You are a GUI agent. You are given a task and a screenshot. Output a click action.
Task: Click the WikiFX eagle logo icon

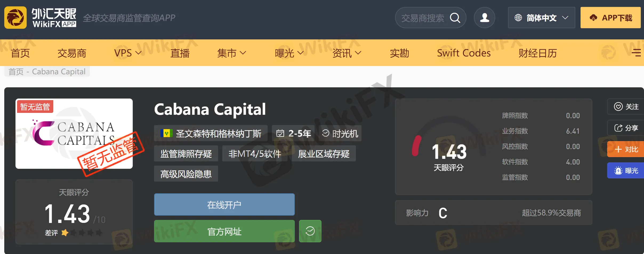coord(15,18)
